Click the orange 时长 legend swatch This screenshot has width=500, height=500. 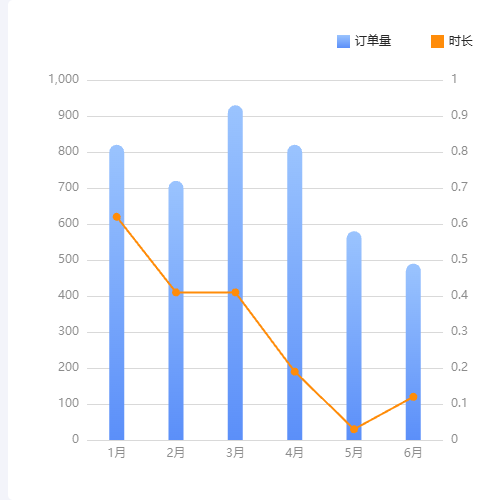pyautogui.click(x=437, y=41)
